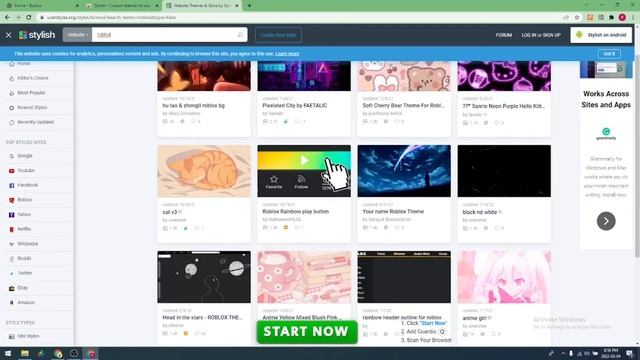The image size is (640, 360).
Task: Click the Amazon site icon in sidebar
Action: coord(11,303)
